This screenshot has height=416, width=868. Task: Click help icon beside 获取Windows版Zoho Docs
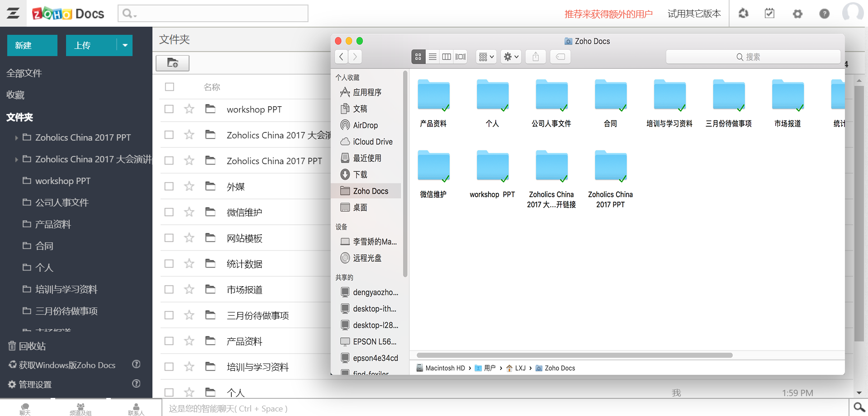coord(136,364)
